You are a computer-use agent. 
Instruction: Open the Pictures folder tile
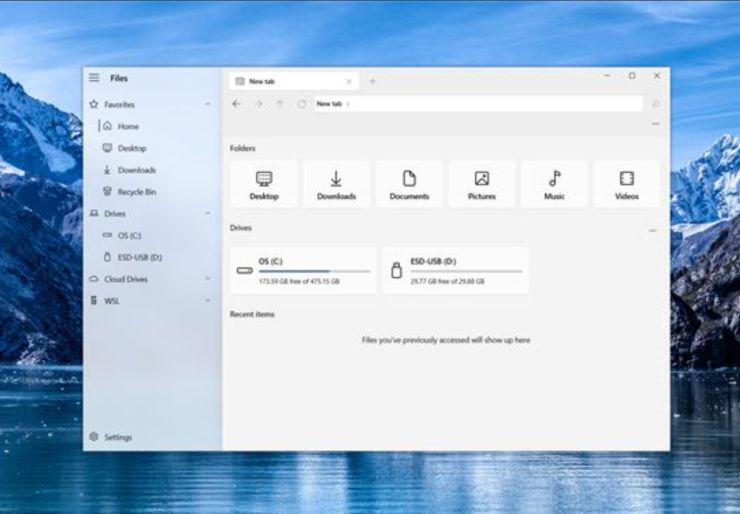(482, 184)
